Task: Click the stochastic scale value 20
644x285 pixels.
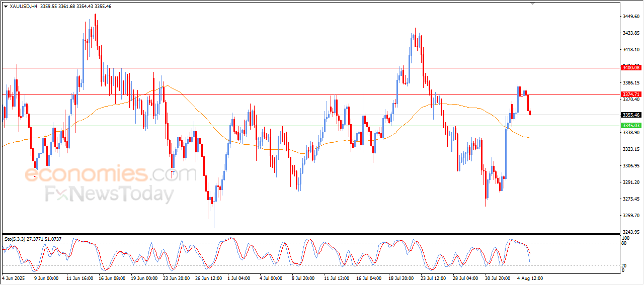Action: point(624,265)
